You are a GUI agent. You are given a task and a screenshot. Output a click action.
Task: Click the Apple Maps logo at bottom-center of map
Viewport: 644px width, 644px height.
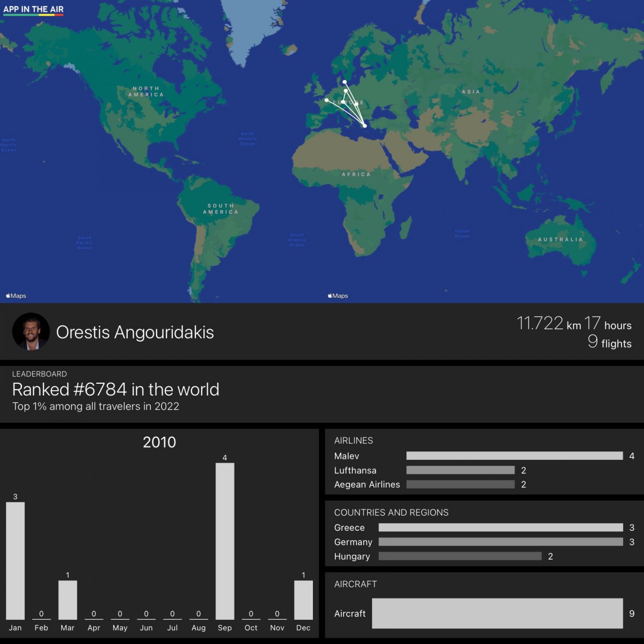coord(338,296)
